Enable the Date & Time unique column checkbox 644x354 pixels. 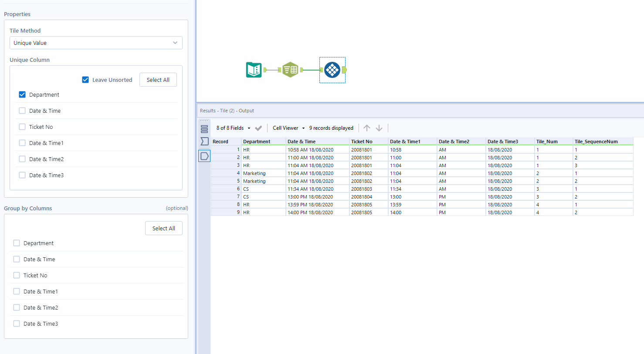coord(22,111)
